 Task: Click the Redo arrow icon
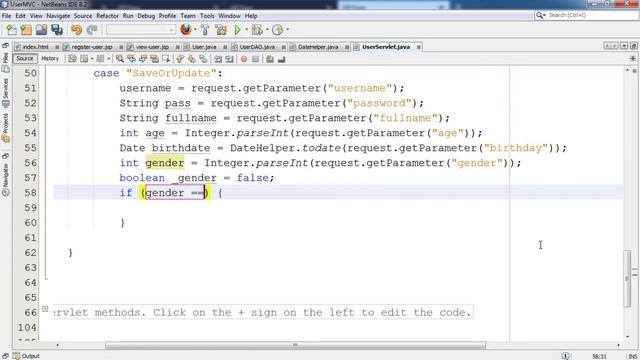[92, 30]
